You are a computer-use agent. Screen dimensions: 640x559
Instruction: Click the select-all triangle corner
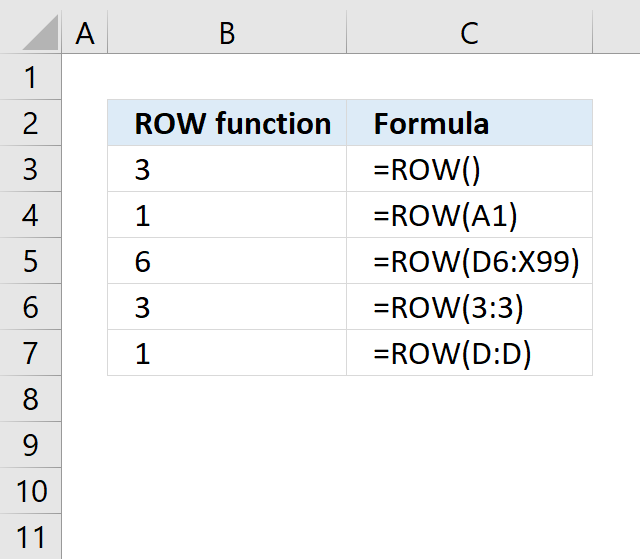(x=40, y=33)
